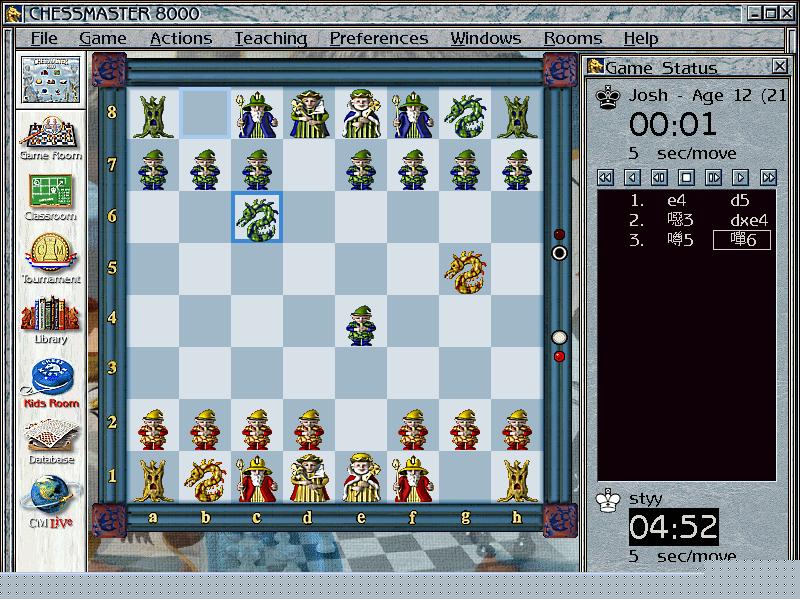The image size is (800, 599).
Task: Select the black bishop on f8
Action: [413, 115]
